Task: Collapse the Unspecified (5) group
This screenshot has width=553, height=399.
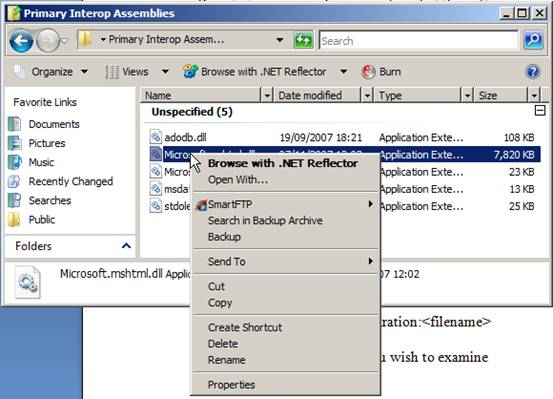Action: [x=540, y=110]
